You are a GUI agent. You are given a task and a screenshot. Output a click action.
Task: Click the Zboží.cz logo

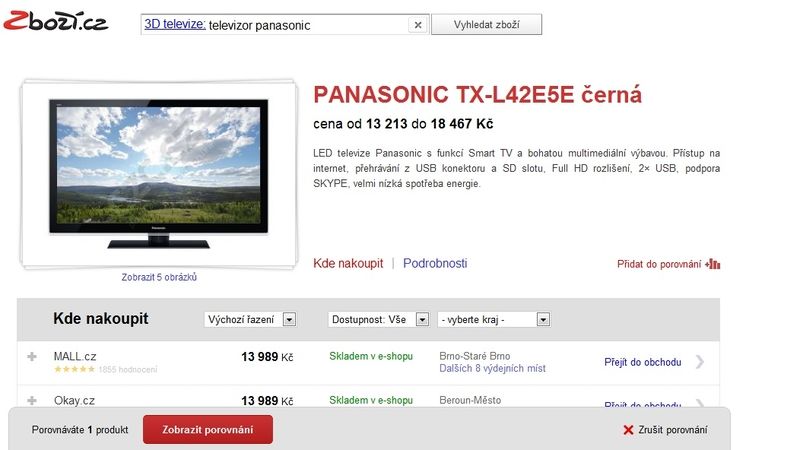click(55, 21)
